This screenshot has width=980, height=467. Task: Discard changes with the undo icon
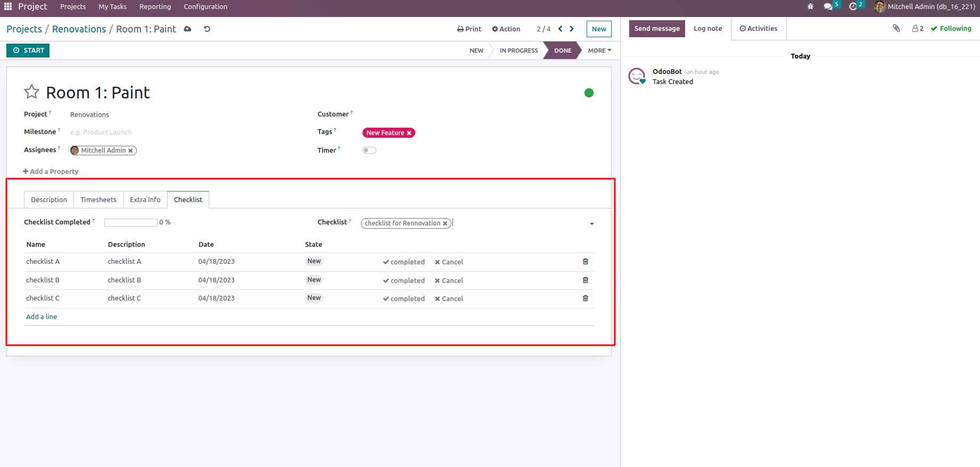click(207, 29)
